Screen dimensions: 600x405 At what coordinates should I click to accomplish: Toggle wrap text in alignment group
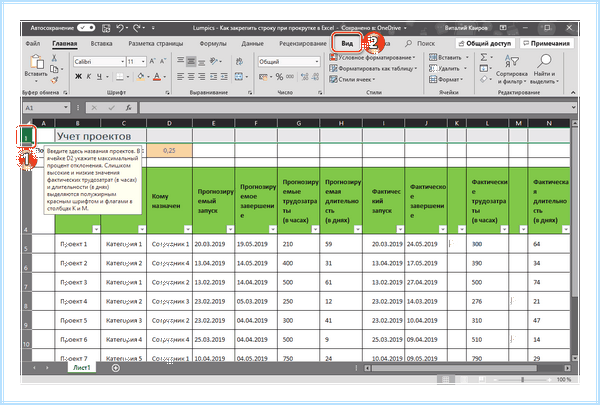[239, 61]
